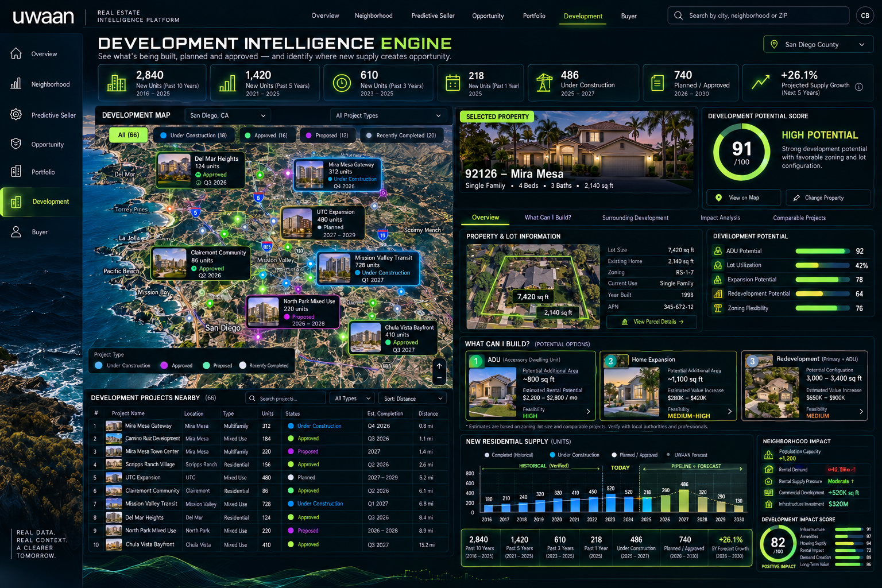Switch to the What Can I Build? tab
This screenshot has width=882, height=588.
tap(548, 218)
